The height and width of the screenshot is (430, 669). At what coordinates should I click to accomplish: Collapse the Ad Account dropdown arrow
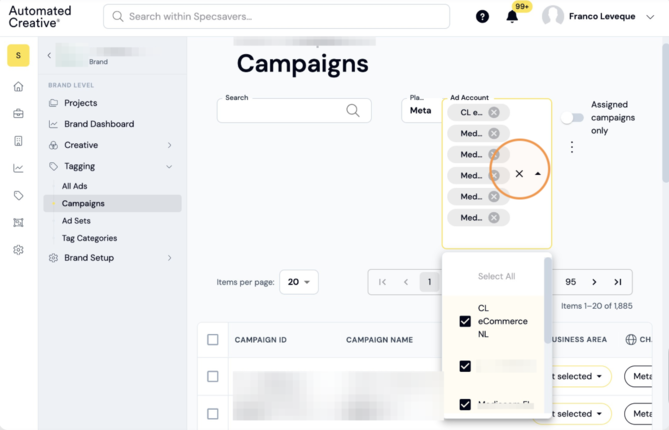(538, 174)
